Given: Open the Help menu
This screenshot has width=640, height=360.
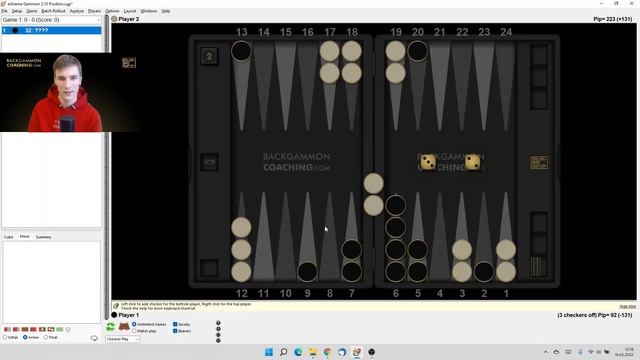Looking at the screenshot, I should click(x=166, y=11).
